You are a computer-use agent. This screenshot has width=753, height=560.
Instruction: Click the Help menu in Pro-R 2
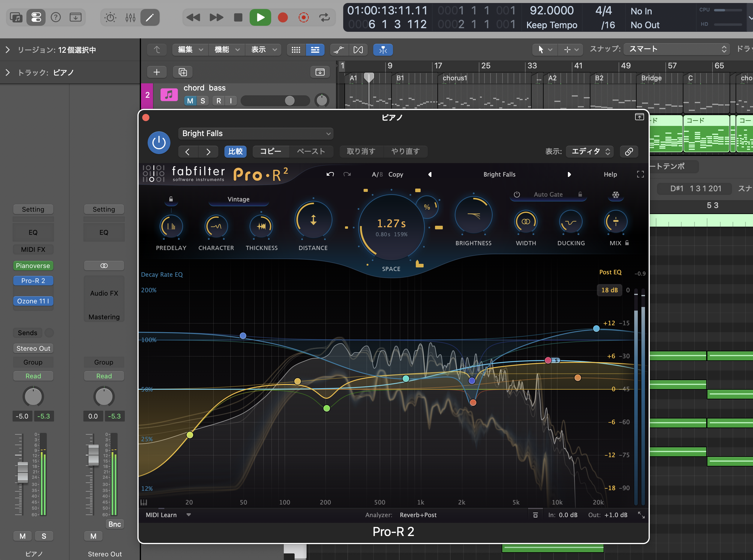coord(610,174)
